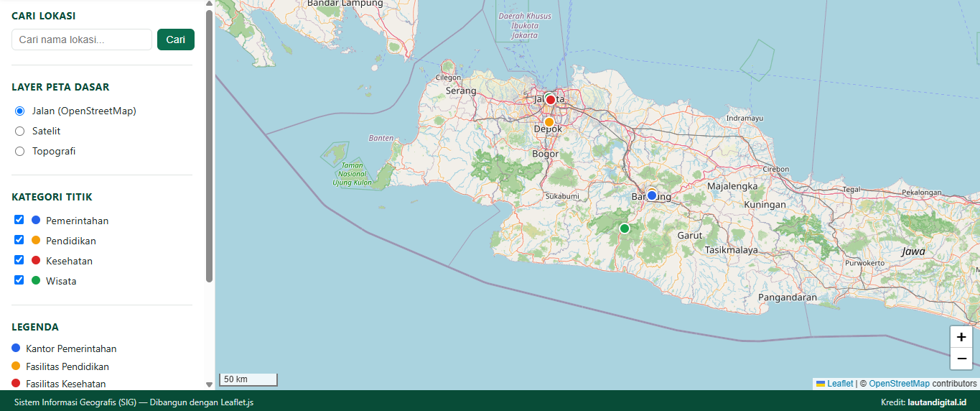
Task: Uncheck the Kesehatan category checkbox
Action: pyautogui.click(x=19, y=260)
